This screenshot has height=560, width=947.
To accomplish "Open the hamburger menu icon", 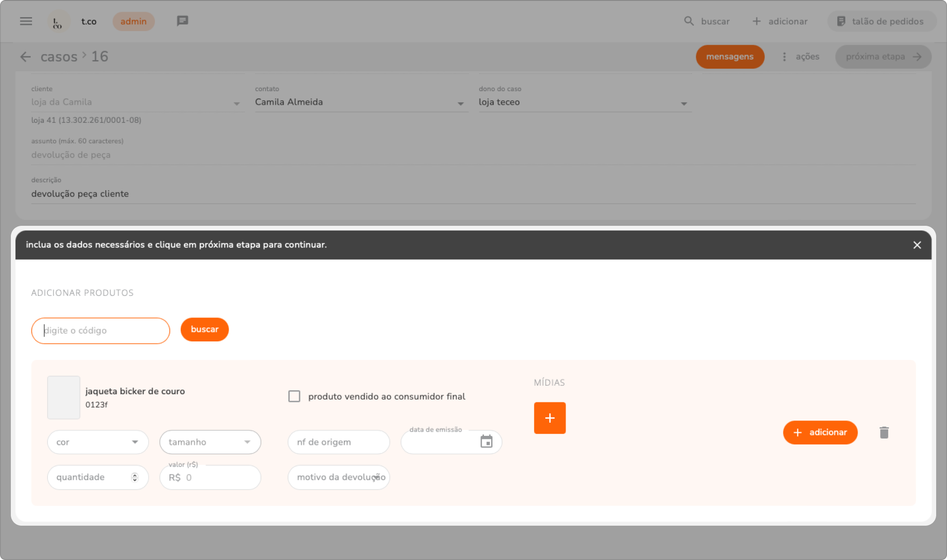I will 26,21.
